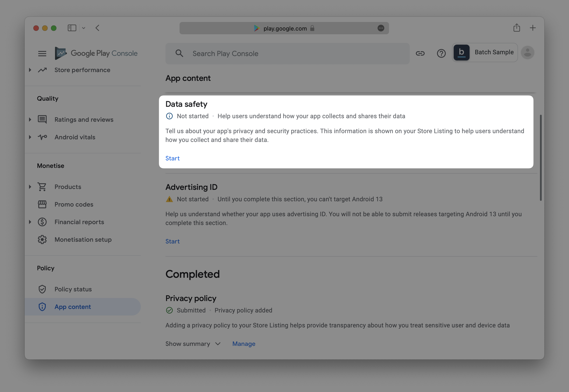This screenshot has width=569, height=392.
Task: Click the Google Play Console logo
Action: point(96,53)
